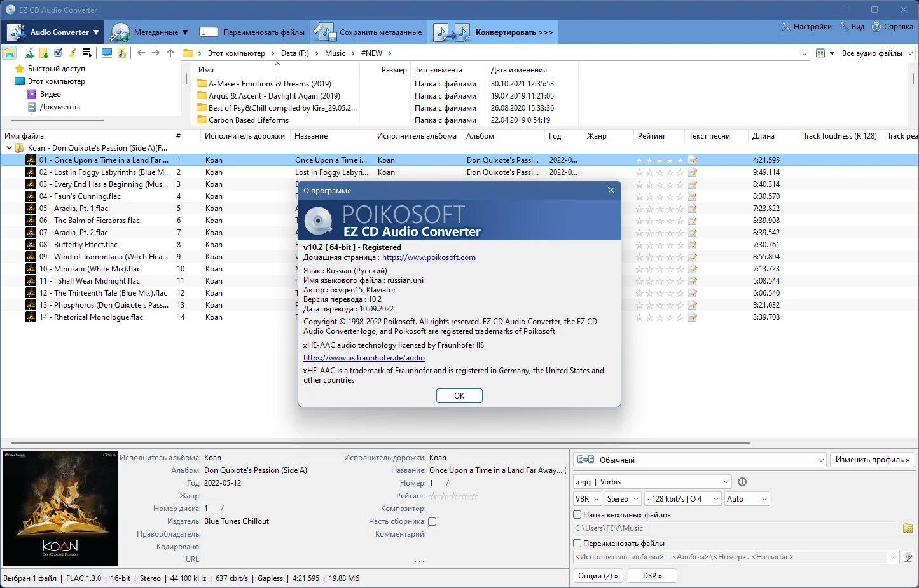This screenshot has height=588, width=919.
Task: Click the add audio files icon
Action: [x=29, y=53]
